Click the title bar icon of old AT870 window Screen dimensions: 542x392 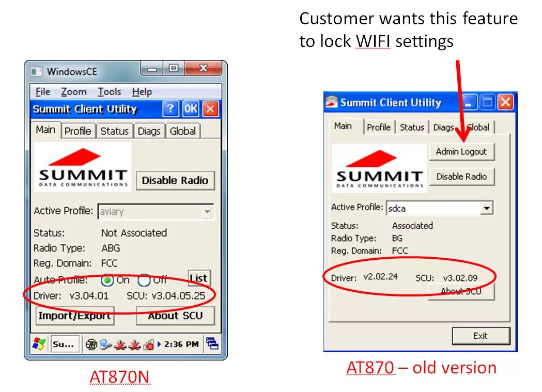pyautogui.click(x=331, y=102)
